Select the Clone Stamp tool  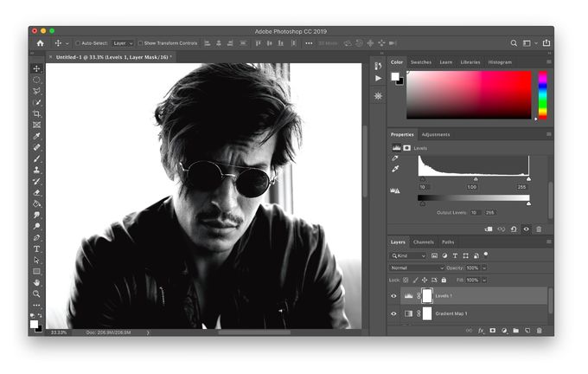pyautogui.click(x=36, y=170)
